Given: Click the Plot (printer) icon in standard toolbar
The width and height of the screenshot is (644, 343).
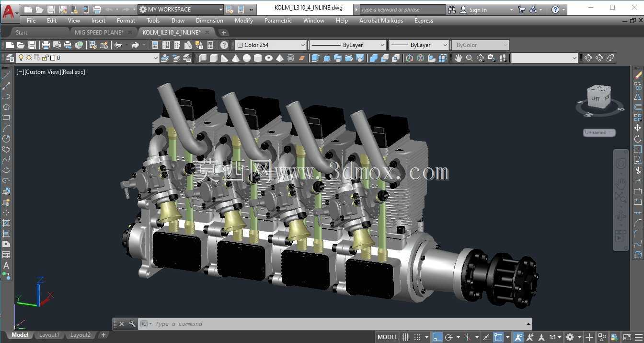Looking at the screenshot, I should [x=46, y=45].
